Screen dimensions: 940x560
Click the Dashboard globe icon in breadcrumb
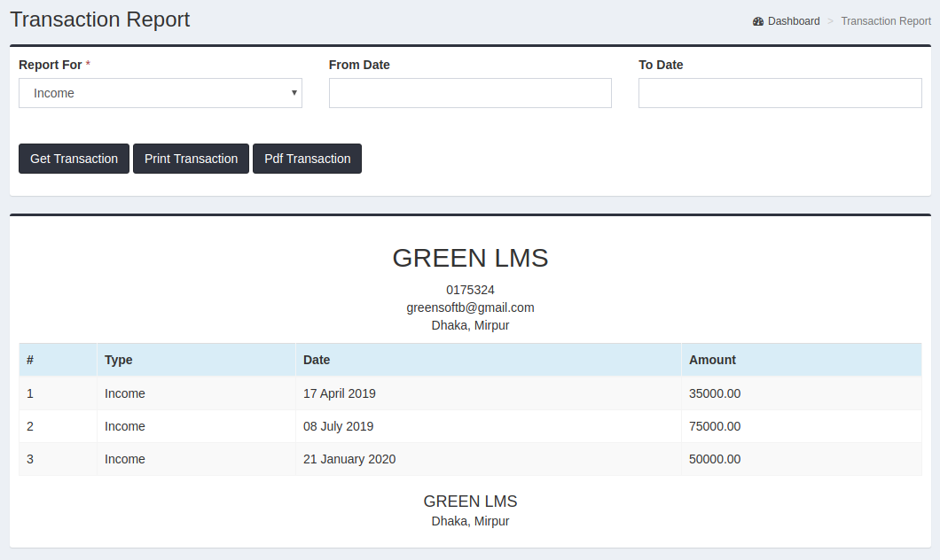pyautogui.click(x=758, y=20)
